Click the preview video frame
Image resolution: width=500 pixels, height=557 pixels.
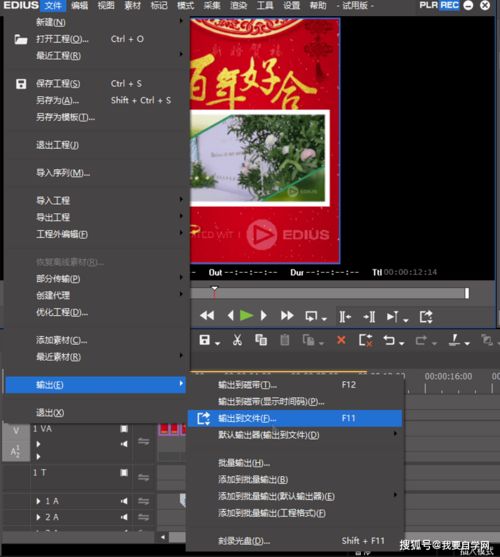pyautogui.click(x=265, y=141)
